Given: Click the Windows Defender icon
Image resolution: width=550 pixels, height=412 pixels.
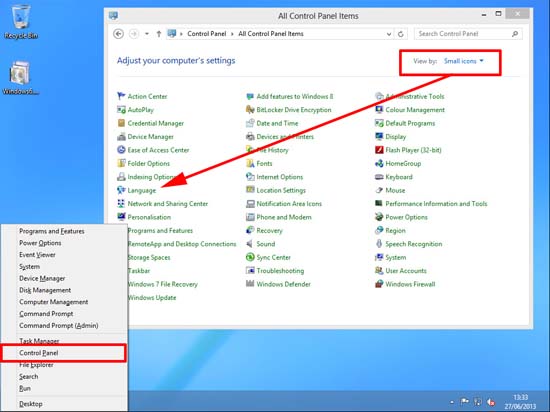Looking at the screenshot, I should point(250,284).
